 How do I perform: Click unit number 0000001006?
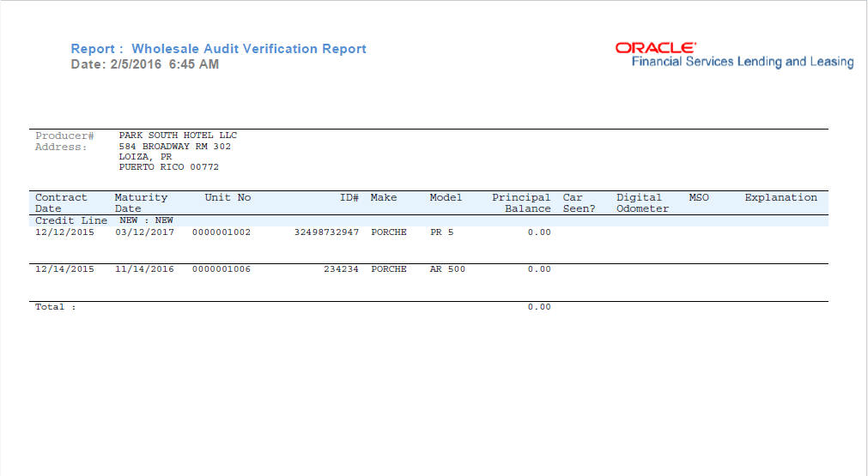coord(222,269)
